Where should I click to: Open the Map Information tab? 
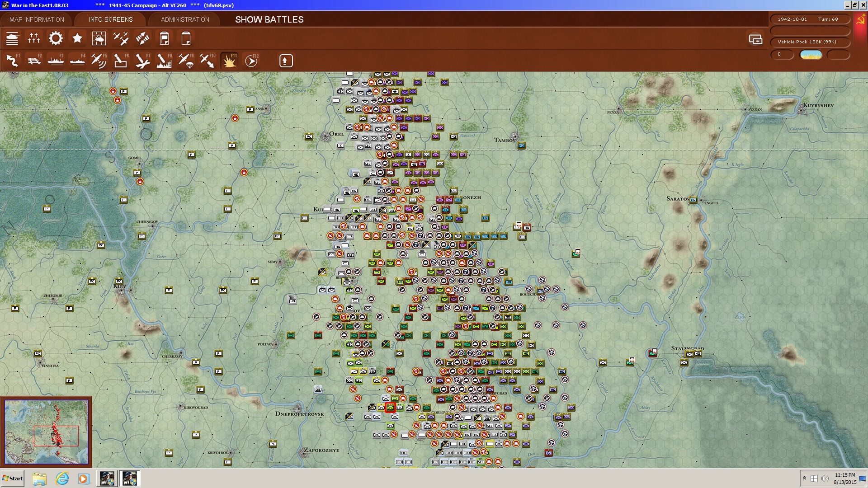pyautogui.click(x=37, y=19)
